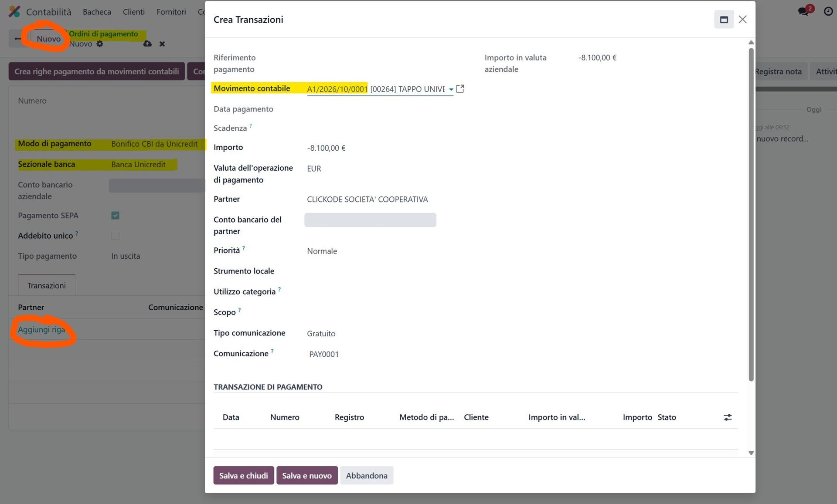Click the Nuovo button
The width and height of the screenshot is (837, 504).
point(48,39)
